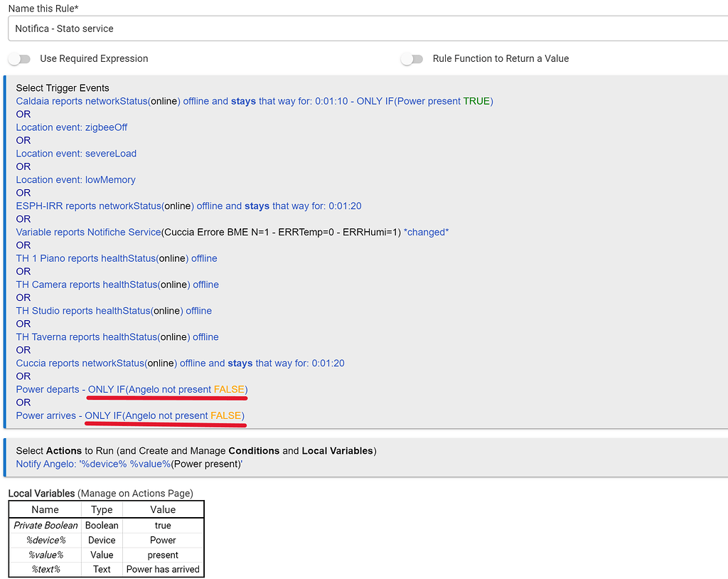Open TH 1 Piano healthStatus trigger
Screen dimensions: 728x579
(117, 258)
